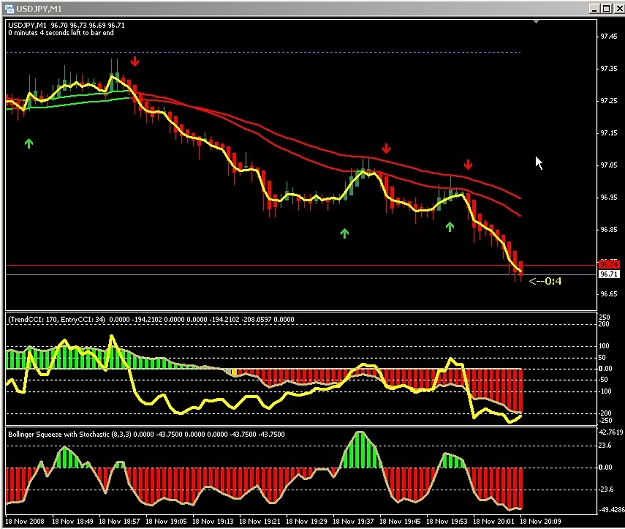Viewport: 625px width, 529px height.
Task: Click the '18 Nov 19:13' time label
Action: [213, 521]
